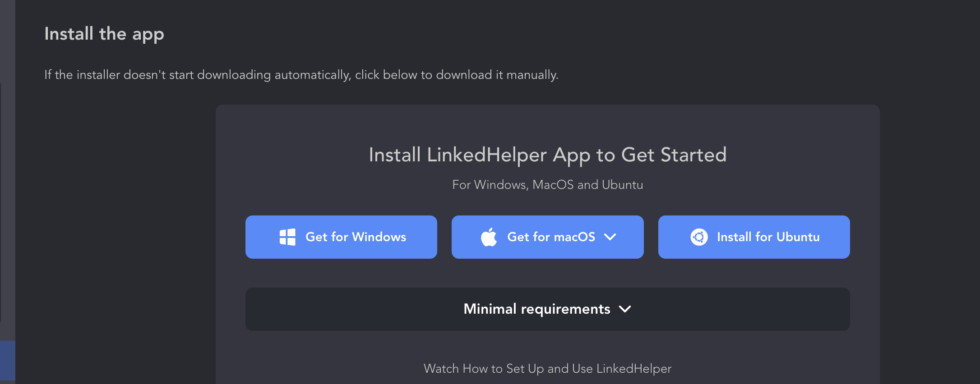
Task: Click the Watch How to Set Up text
Action: 547,369
